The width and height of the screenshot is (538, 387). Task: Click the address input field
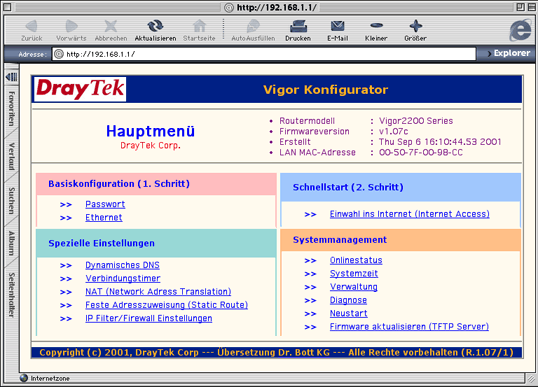point(264,54)
